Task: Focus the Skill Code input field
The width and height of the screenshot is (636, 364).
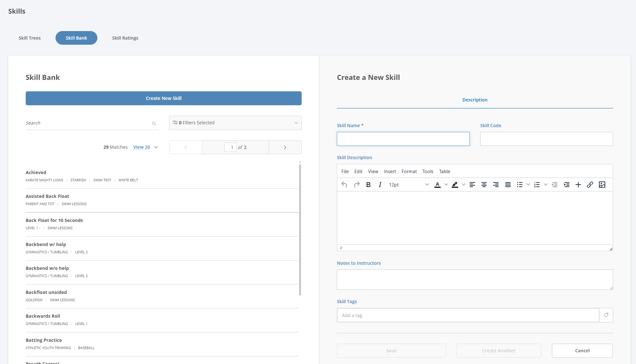Action: click(547, 139)
